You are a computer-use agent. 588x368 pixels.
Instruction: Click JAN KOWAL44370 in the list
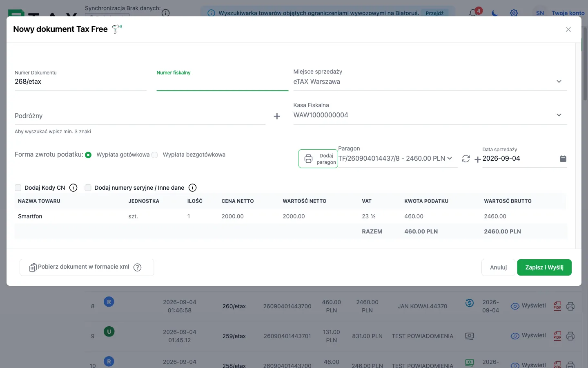[422, 306]
